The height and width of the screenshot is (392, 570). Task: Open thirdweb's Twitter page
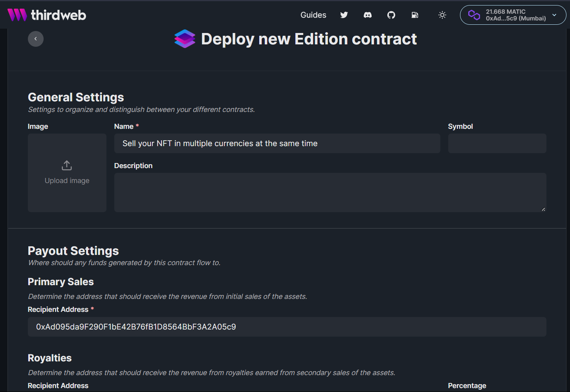click(344, 15)
